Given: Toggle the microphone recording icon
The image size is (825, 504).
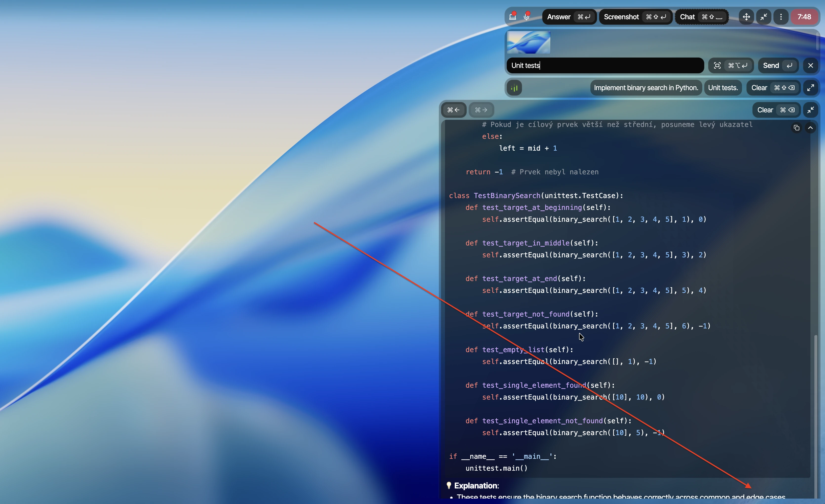Looking at the screenshot, I should point(527,16).
